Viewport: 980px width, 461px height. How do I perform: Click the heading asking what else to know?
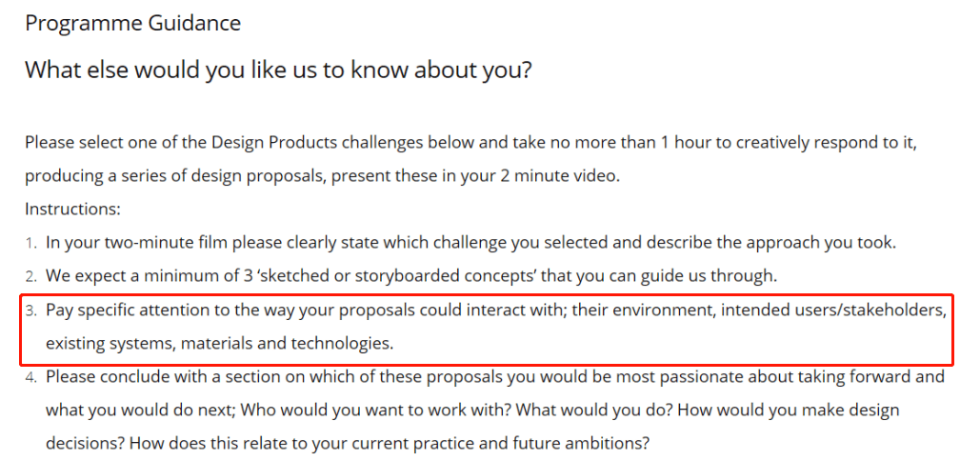coord(278,70)
